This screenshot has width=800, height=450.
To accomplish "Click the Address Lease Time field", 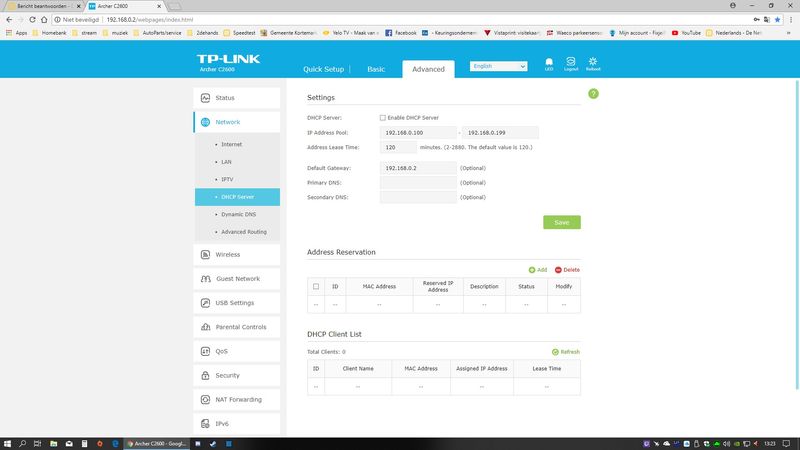I will (x=398, y=147).
